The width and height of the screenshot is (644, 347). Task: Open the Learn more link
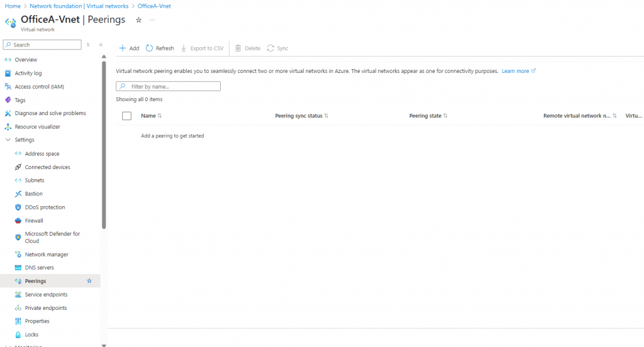click(515, 71)
